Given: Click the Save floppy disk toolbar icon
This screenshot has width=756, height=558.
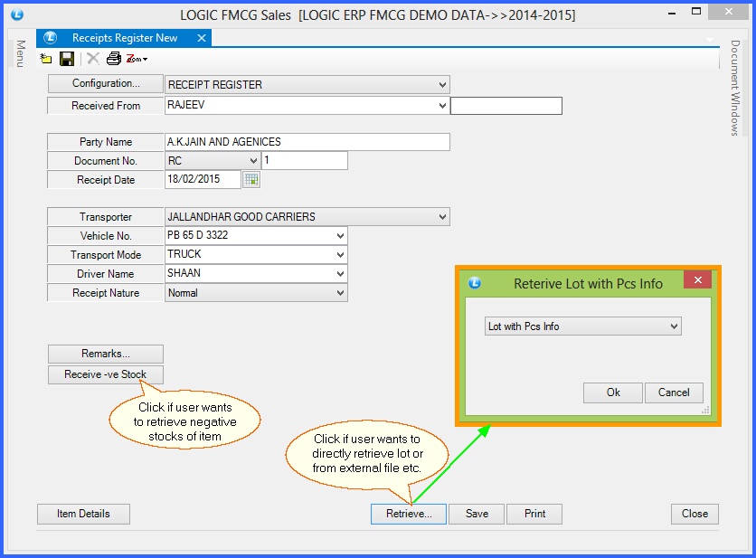Looking at the screenshot, I should point(67,59).
